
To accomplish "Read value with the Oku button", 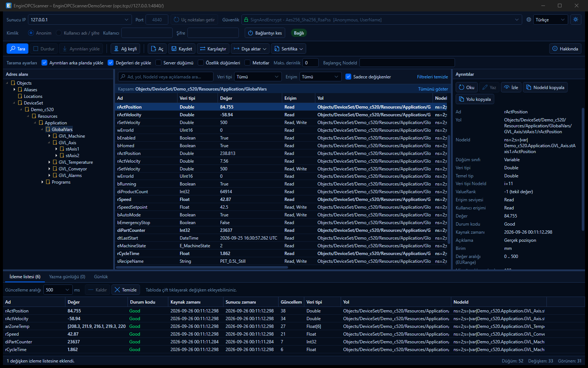I will (x=467, y=87).
